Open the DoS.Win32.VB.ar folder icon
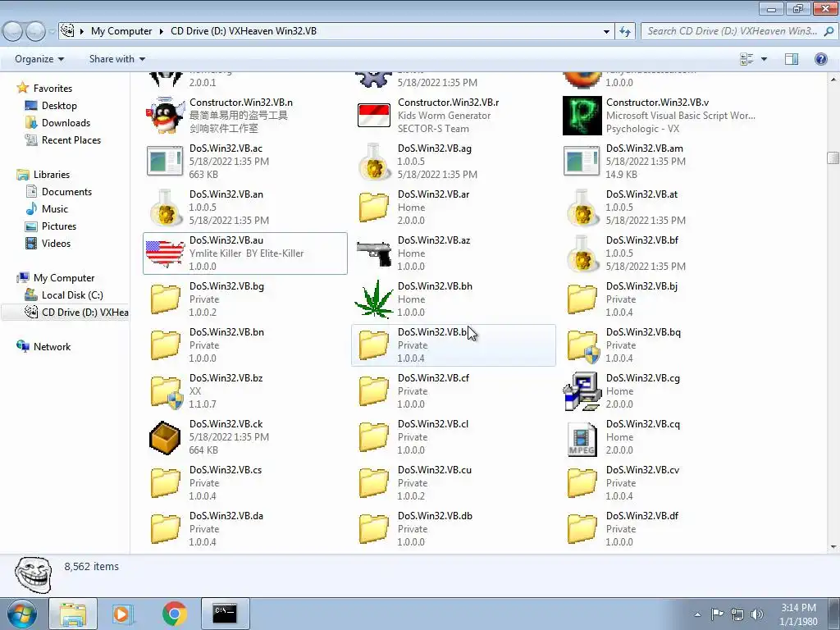840x630 pixels. [x=373, y=208]
